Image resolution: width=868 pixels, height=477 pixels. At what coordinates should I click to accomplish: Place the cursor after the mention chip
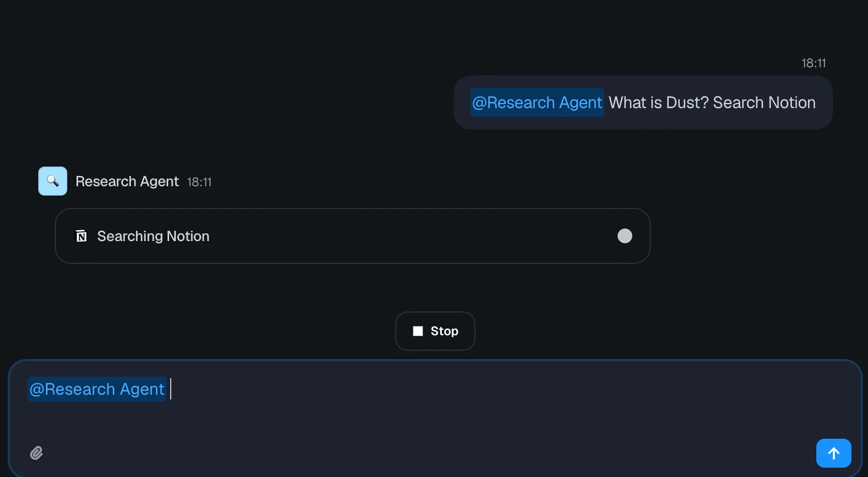tap(171, 389)
